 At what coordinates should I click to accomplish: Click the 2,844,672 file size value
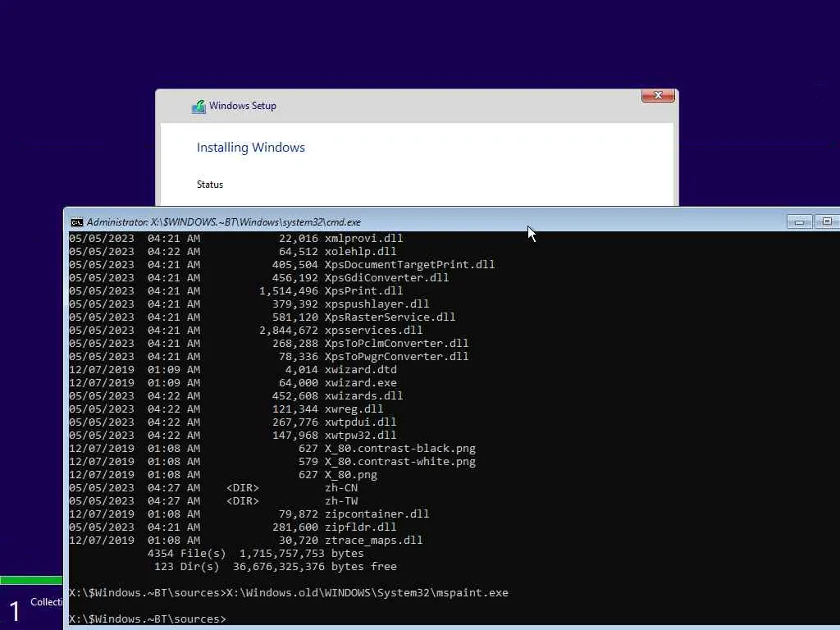click(x=289, y=330)
